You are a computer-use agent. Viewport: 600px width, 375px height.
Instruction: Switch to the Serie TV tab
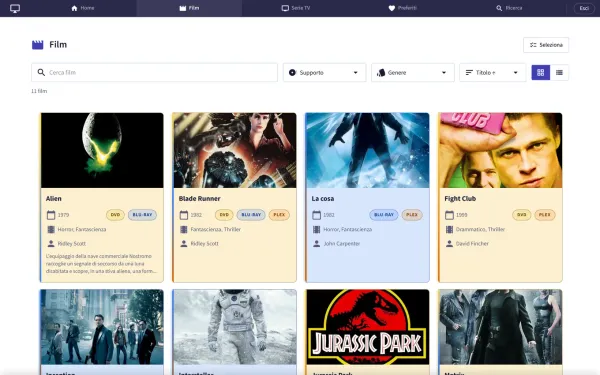click(295, 8)
